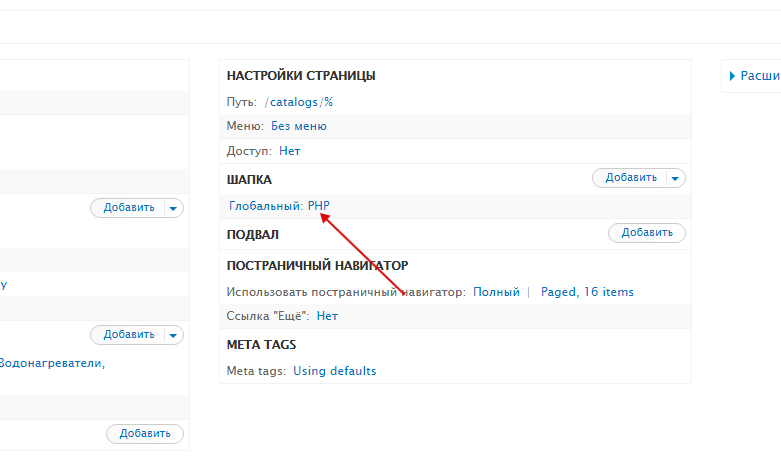Expand the collapsed 'Расши…' panel triangle
This screenshot has width=781, height=476.
pyautogui.click(x=733, y=76)
